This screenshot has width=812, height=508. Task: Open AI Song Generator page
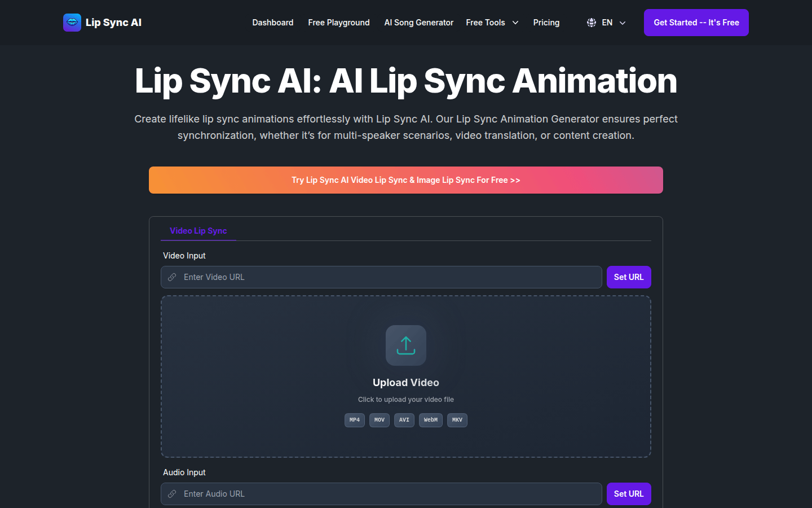[x=419, y=23]
